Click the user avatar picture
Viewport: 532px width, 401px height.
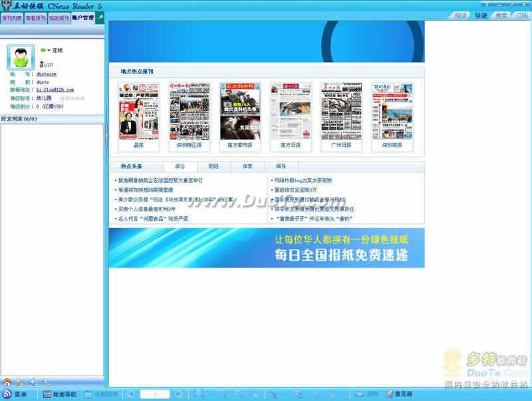tap(21, 57)
